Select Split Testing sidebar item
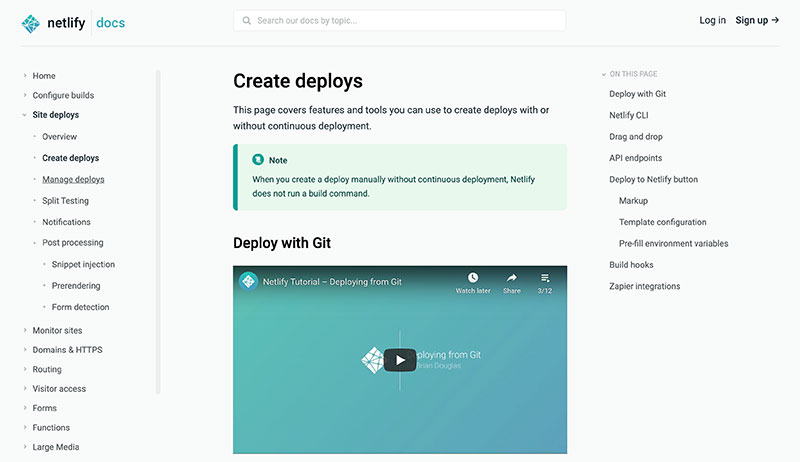 65,201
